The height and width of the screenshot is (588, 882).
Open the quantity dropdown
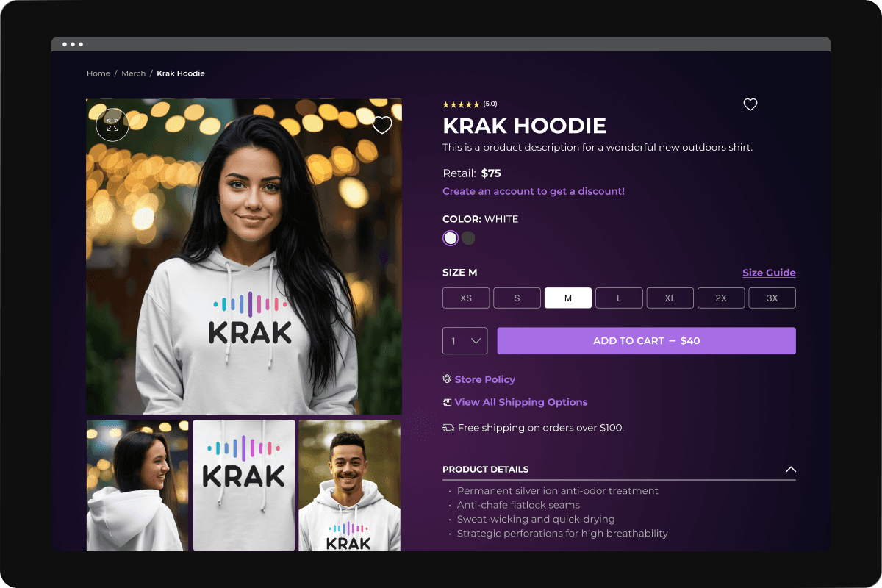[465, 341]
